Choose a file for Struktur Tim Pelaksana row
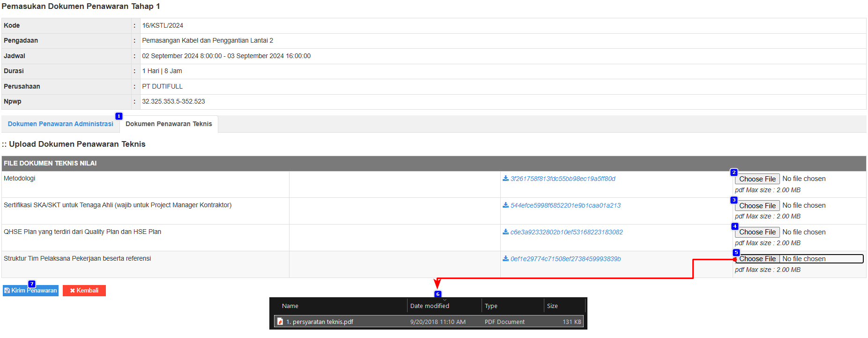This screenshot has width=868, height=338. (757, 259)
